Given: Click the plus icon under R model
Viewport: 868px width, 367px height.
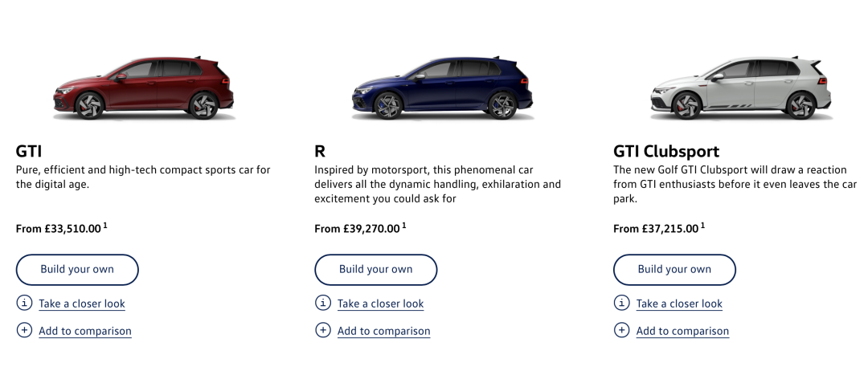Looking at the screenshot, I should (x=323, y=331).
